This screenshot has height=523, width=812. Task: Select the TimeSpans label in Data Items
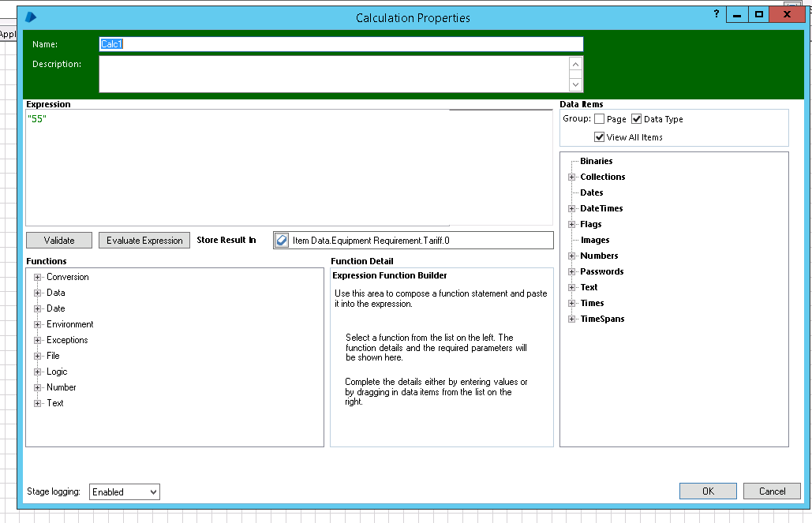pyautogui.click(x=602, y=319)
